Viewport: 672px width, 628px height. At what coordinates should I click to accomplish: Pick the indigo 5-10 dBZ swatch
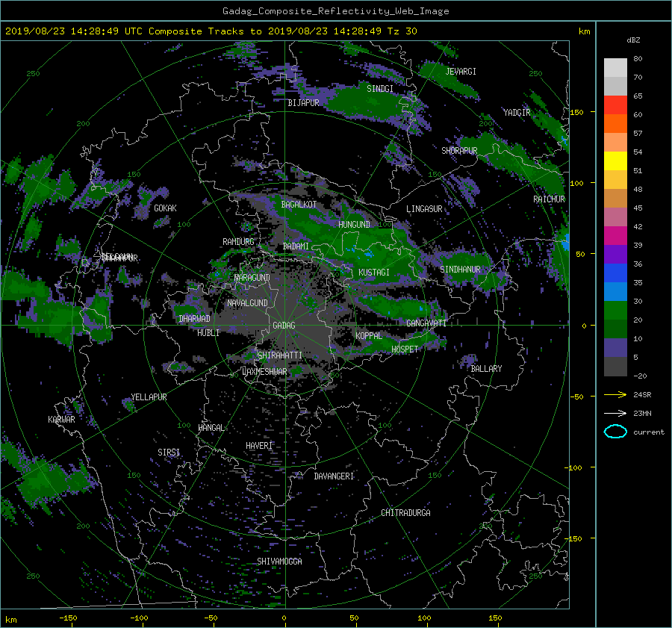coord(615,348)
